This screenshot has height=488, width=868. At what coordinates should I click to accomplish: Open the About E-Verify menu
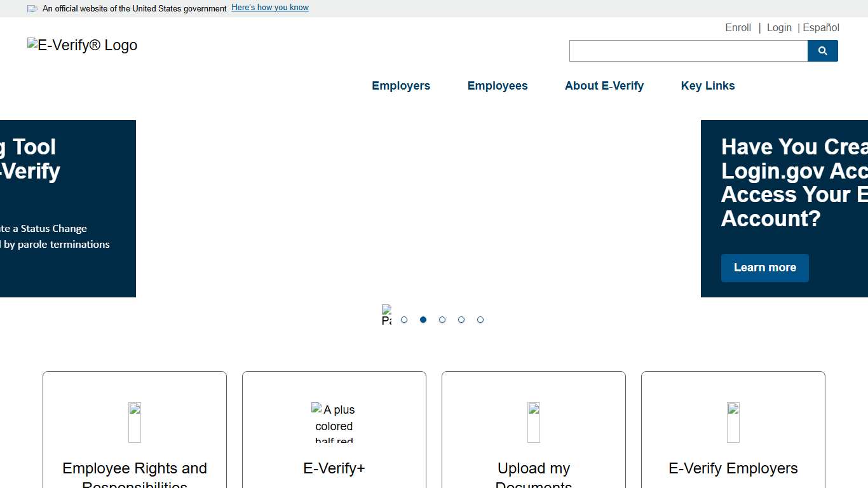[x=604, y=86]
